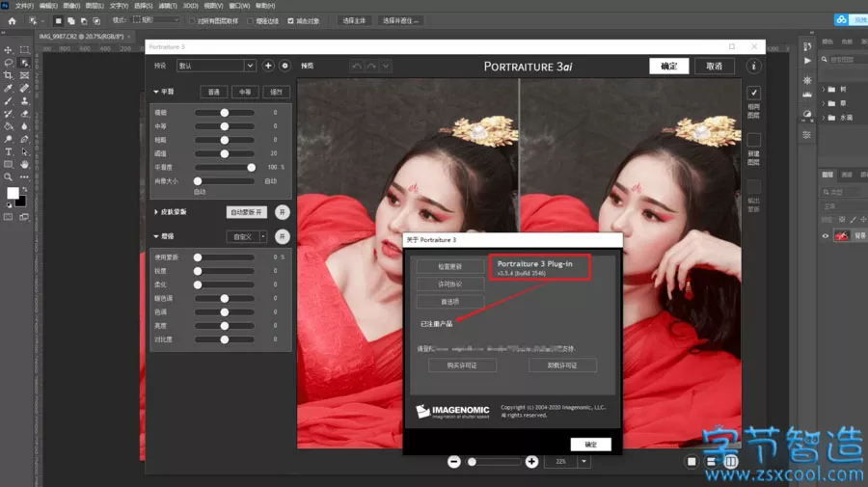Expand the skin mask section
Viewport: 868px width, 487px height.
(156, 212)
